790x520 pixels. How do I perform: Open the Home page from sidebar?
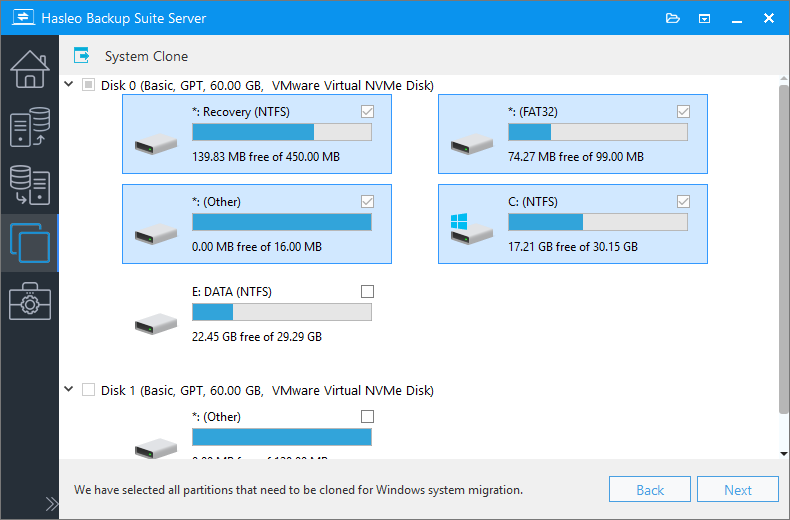coord(30,69)
